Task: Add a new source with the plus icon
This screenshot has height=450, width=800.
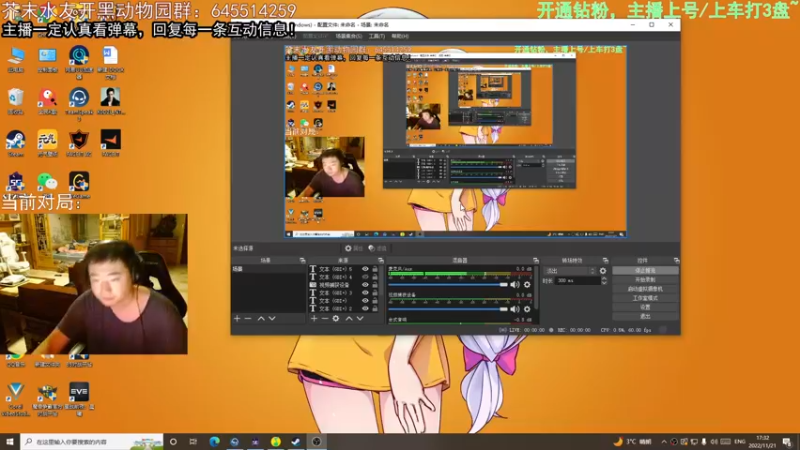Action: pyautogui.click(x=314, y=318)
